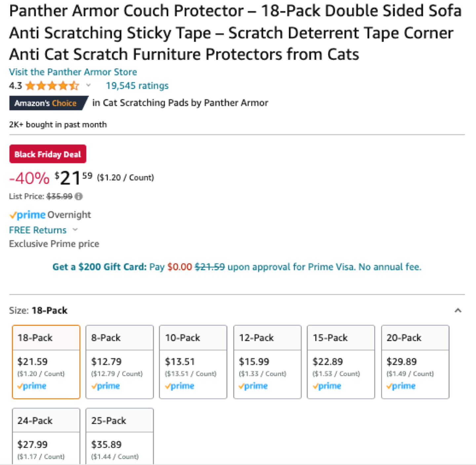476x465 pixels.
Task: Select the 8-Pack size option
Action: tap(119, 361)
